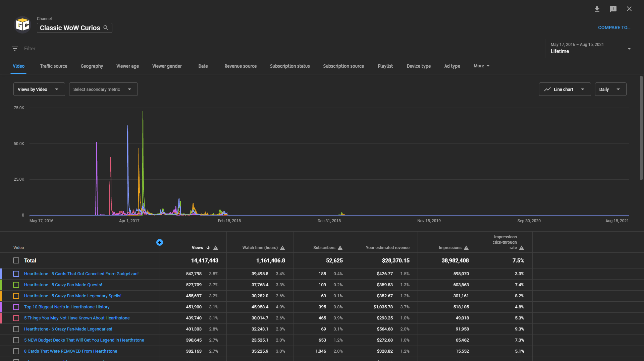
Task: Sort by Subscribers column header
Action: coord(324,248)
